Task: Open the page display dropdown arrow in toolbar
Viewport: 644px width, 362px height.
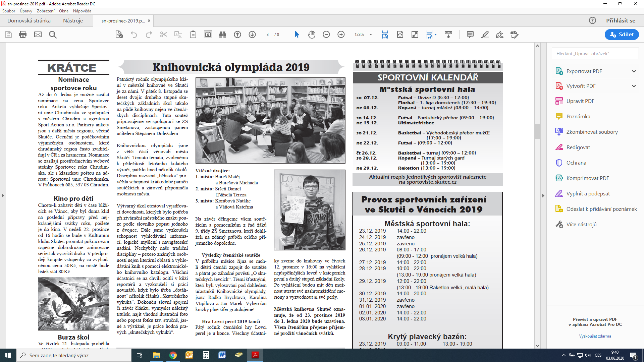Action: [x=435, y=35]
